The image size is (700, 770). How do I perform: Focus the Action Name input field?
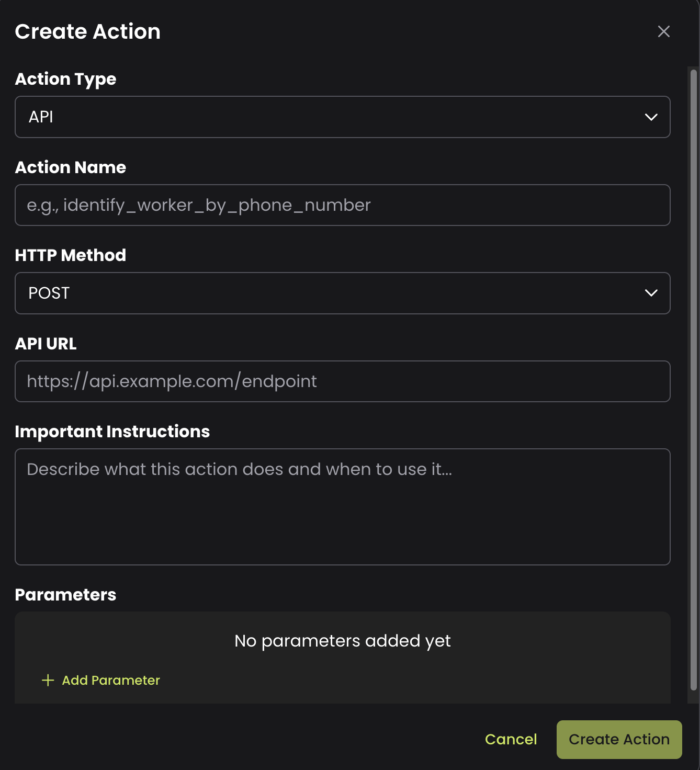(x=342, y=205)
